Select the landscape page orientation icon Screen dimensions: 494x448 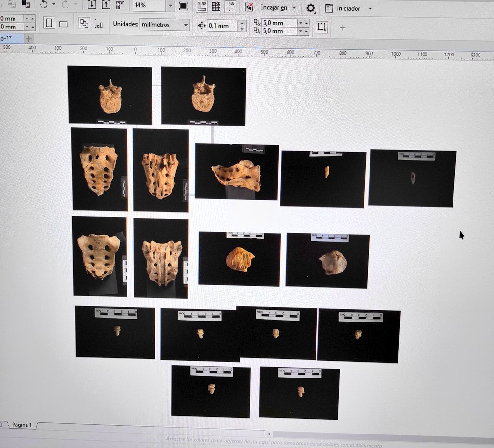pyautogui.click(x=62, y=25)
